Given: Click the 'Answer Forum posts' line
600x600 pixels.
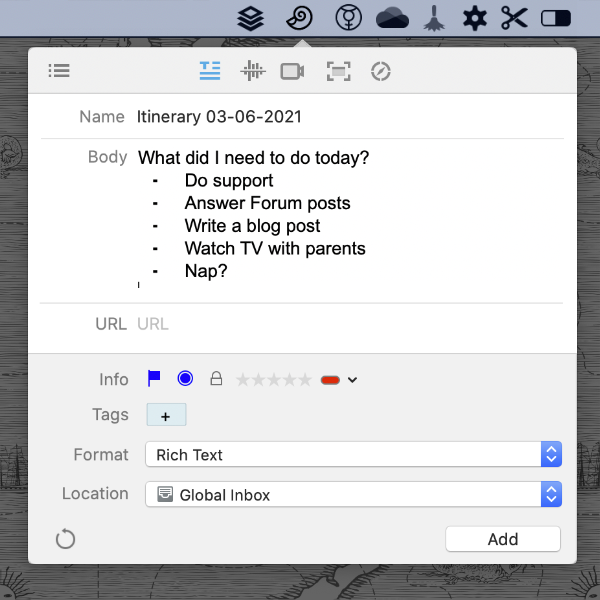Looking at the screenshot, I should pos(267,203).
